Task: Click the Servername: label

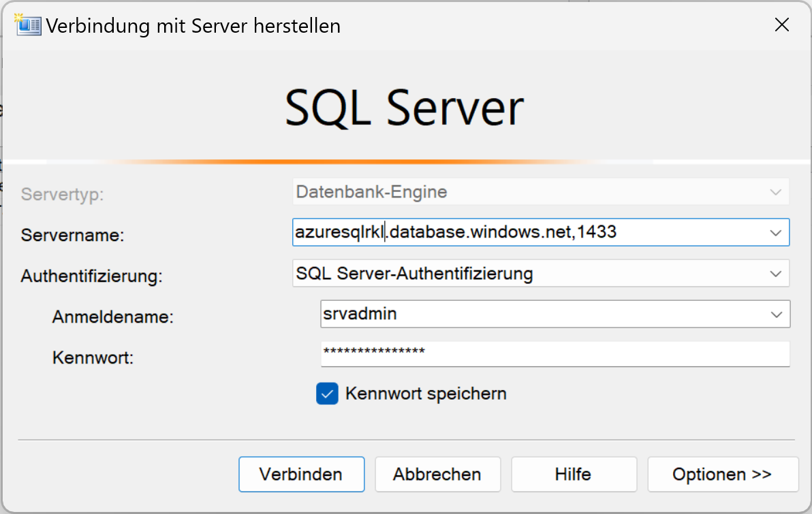Action: click(x=72, y=235)
